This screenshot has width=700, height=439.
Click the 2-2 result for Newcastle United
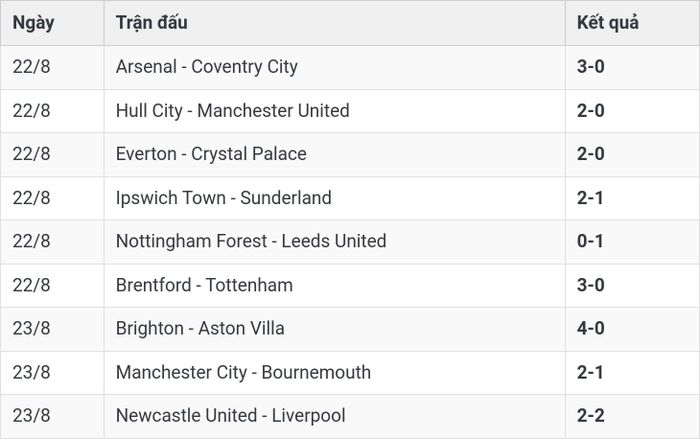click(591, 416)
